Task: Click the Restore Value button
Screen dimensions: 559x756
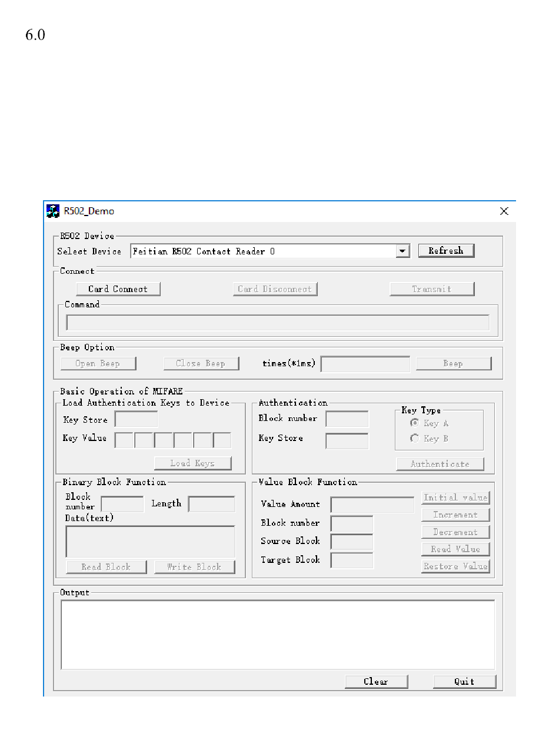Action: 456,566
